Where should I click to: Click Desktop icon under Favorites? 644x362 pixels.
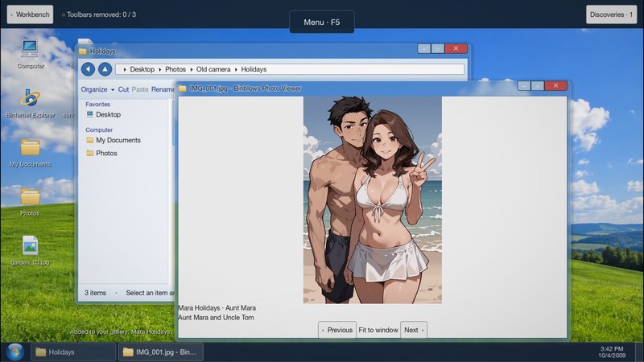coord(104,114)
